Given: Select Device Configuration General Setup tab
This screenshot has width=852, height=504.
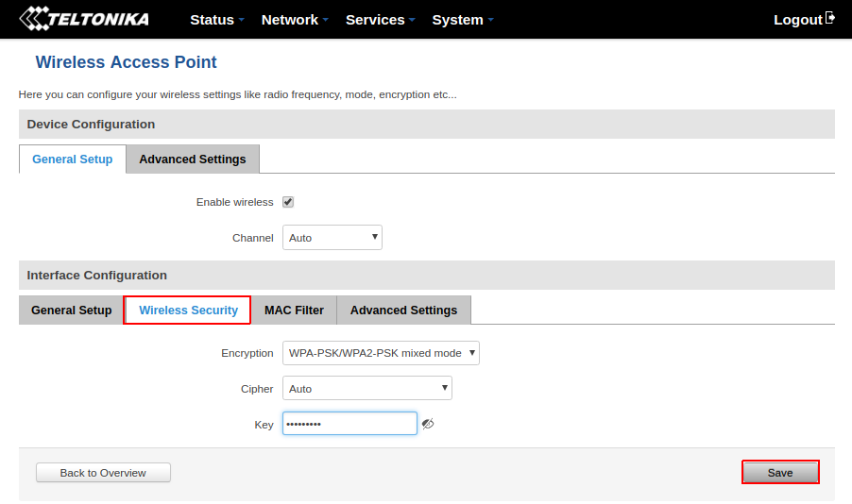Looking at the screenshot, I should pos(73,160).
